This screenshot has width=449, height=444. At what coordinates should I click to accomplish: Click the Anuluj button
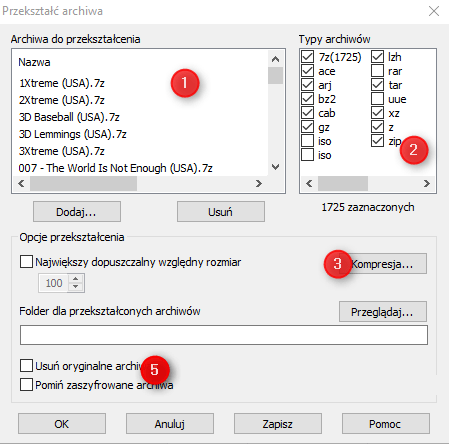pos(170,424)
